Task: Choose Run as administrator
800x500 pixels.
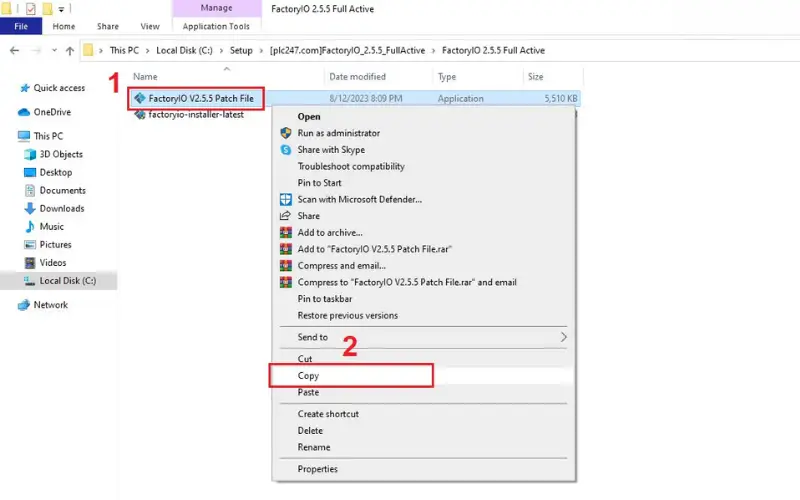Action: point(339,133)
